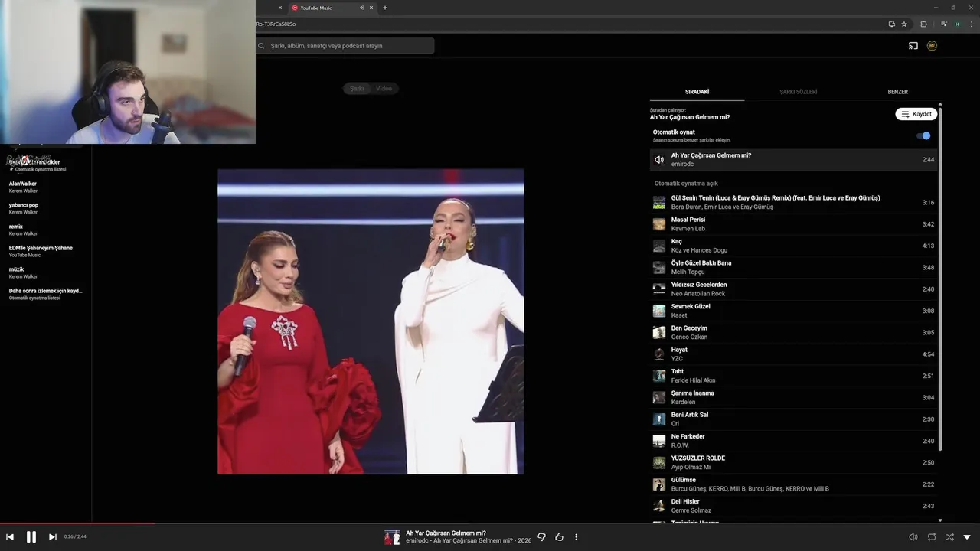Click the Yıldızsız Gecelerden thumbnail
Screen dimensions: 980x551
(x=659, y=289)
